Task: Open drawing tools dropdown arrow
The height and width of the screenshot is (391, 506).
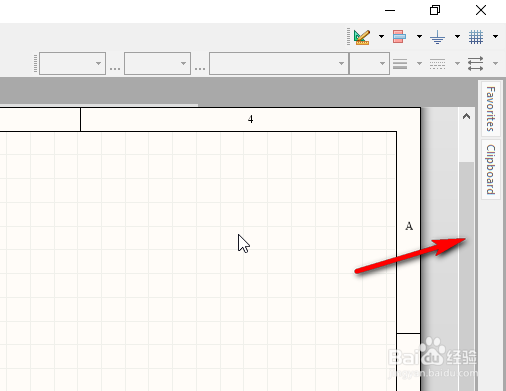Action: (381, 37)
